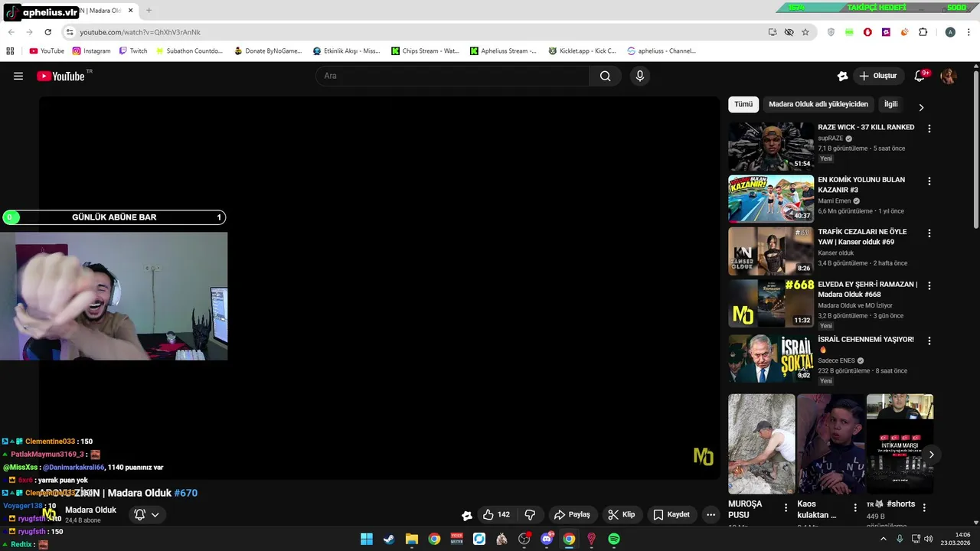Click the sparkle icon beside Oluştur

(x=842, y=76)
